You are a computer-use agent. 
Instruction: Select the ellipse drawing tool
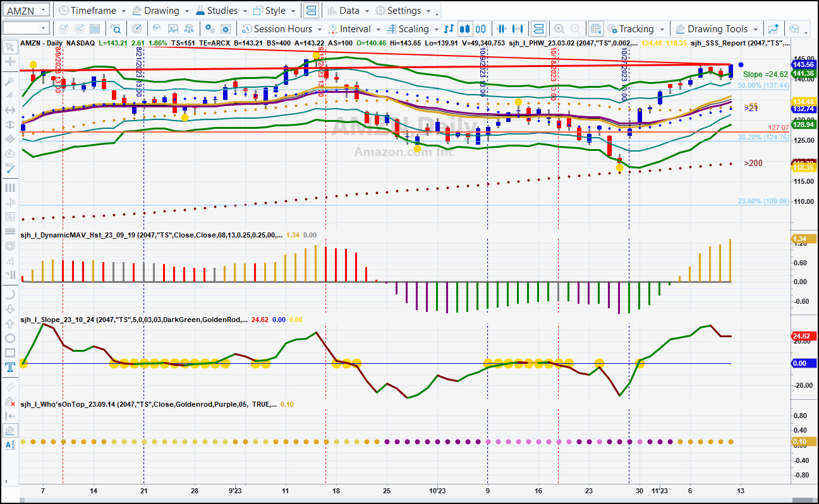point(10,338)
